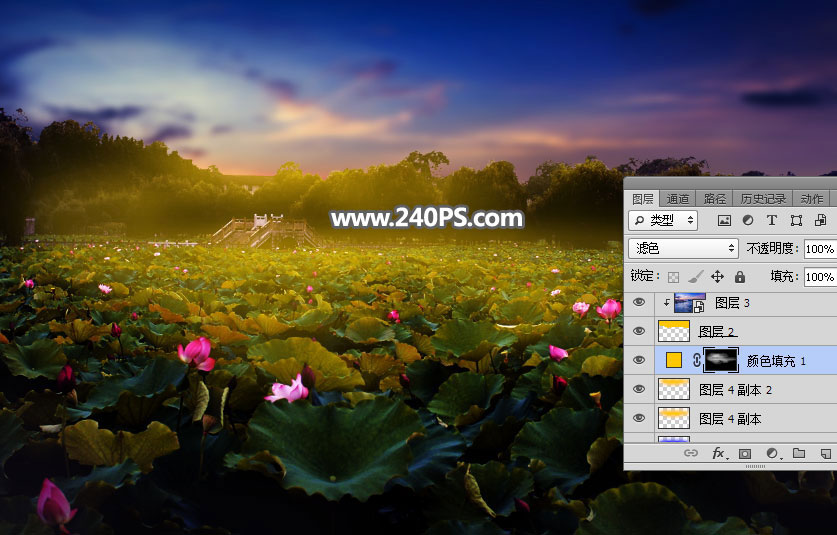Create a new layer
This screenshot has width=837, height=535.
point(825,453)
